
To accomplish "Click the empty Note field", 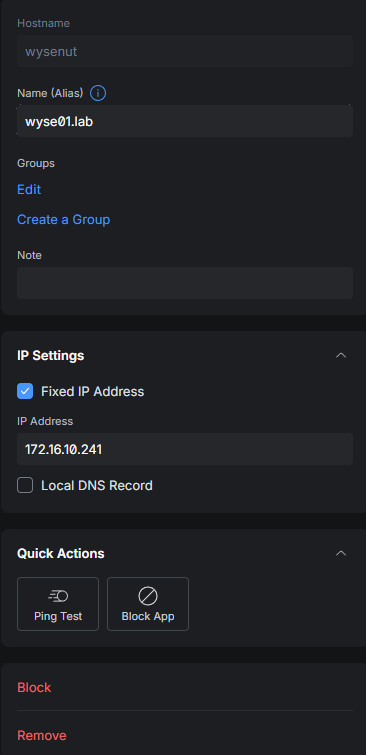I will pyautogui.click(x=185, y=283).
